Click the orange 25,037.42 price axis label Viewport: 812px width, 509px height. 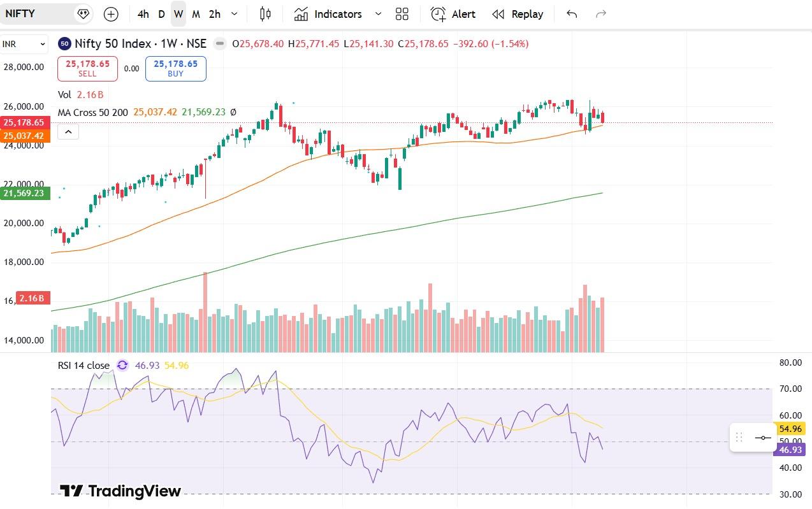point(25,136)
